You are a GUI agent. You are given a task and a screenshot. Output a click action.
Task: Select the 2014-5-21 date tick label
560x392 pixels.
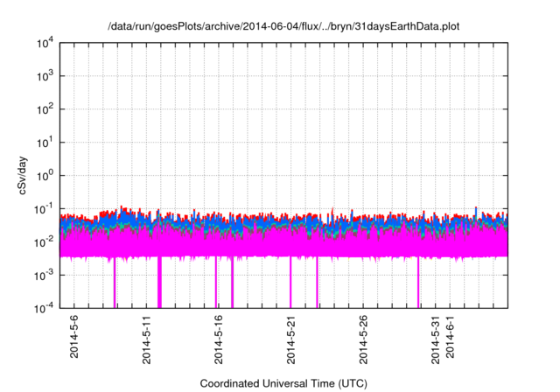click(290, 338)
